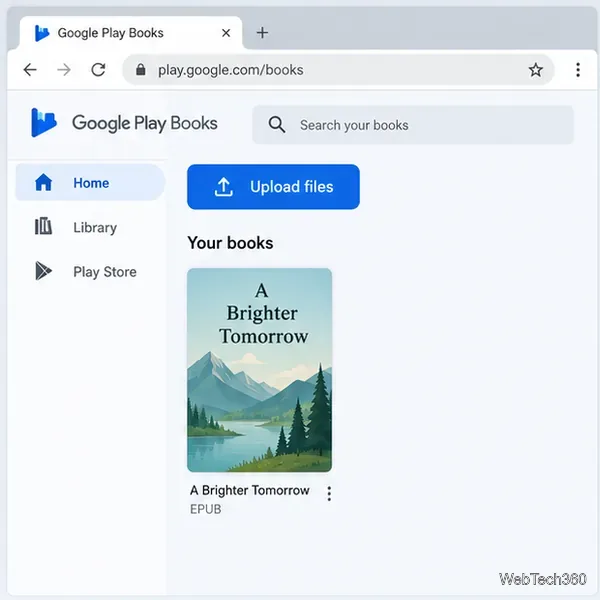Reload the page with refresh icon
Screen dimensions: 600x600
pos(98,70)
